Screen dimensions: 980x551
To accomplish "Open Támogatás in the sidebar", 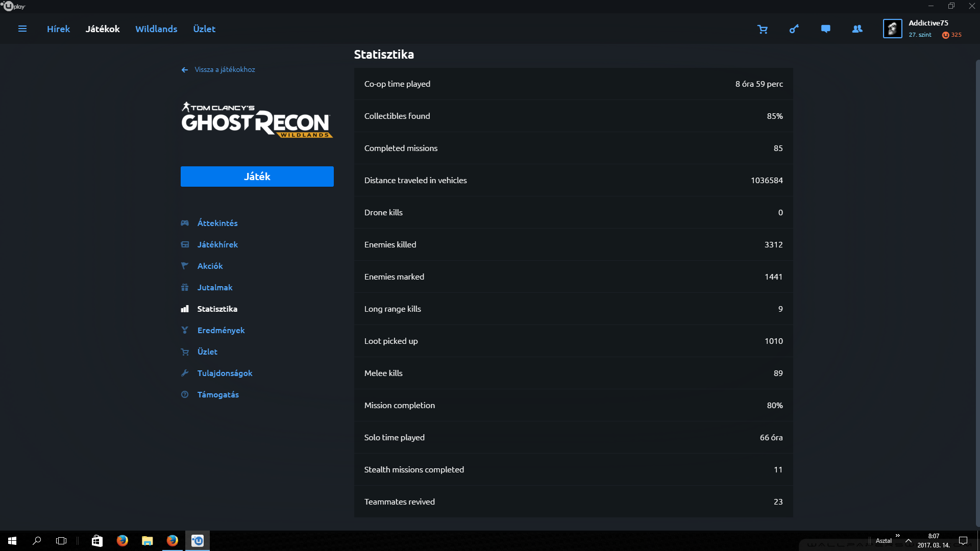I will click(218, 394).
